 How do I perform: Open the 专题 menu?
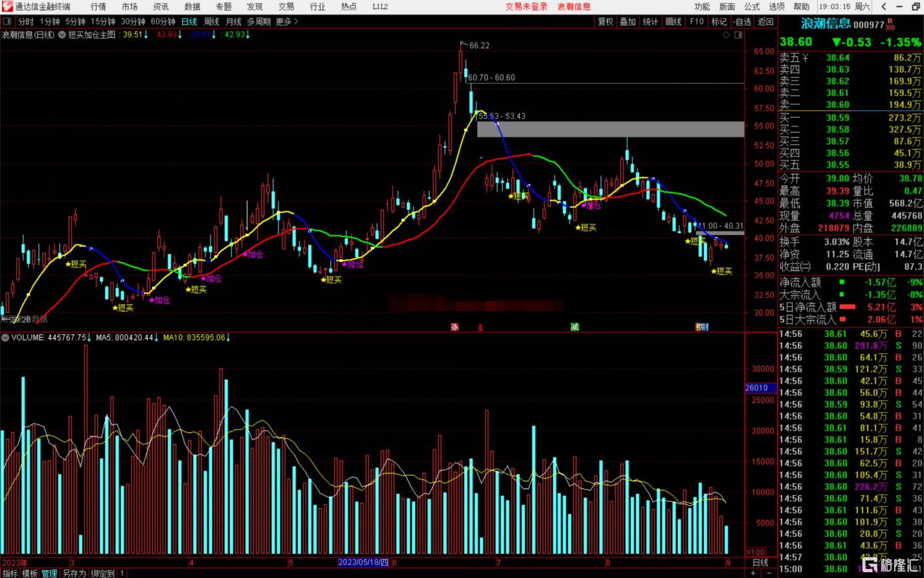pos(223,6)
